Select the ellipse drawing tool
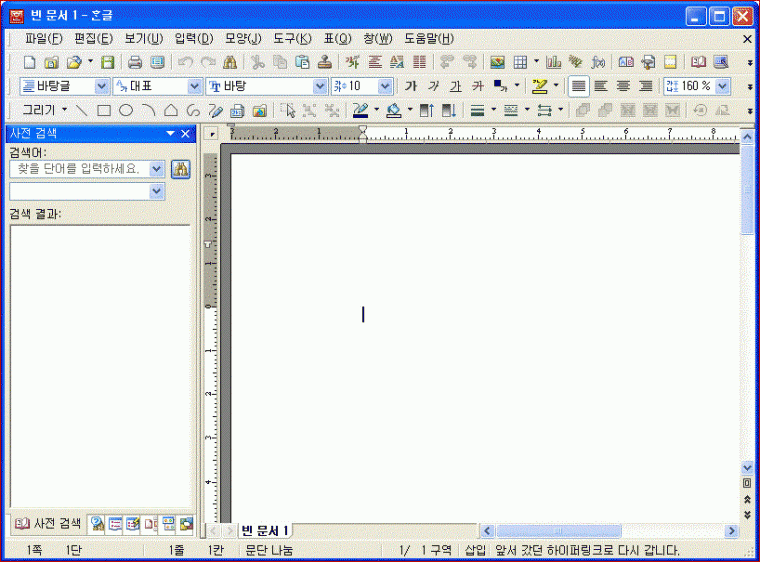 126,110
